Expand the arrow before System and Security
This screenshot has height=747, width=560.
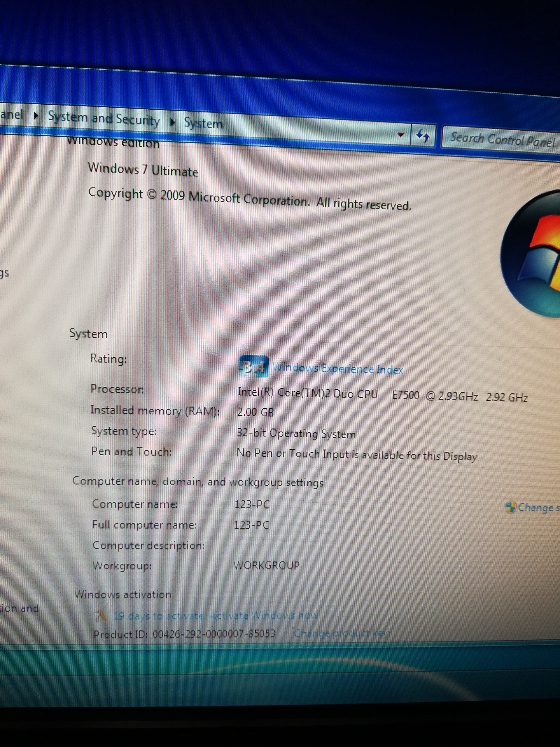pyautogui.click(x=36, y=116)
